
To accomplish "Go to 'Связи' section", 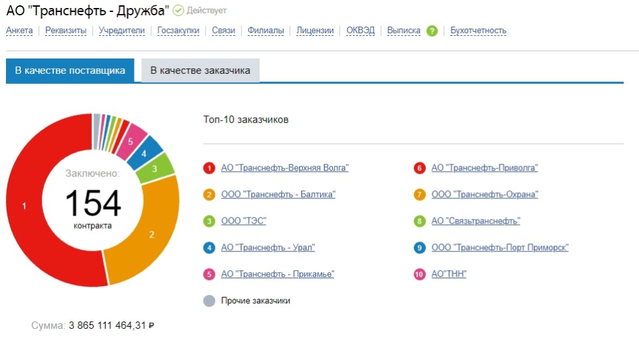I will pyautogui.click(x=224, y=31).
